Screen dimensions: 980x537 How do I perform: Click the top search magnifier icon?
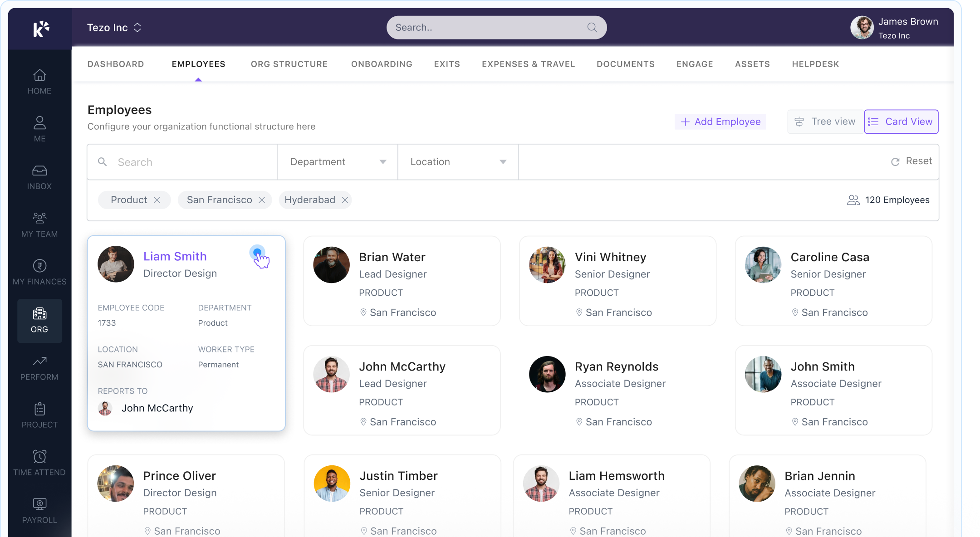click(592, 28)
